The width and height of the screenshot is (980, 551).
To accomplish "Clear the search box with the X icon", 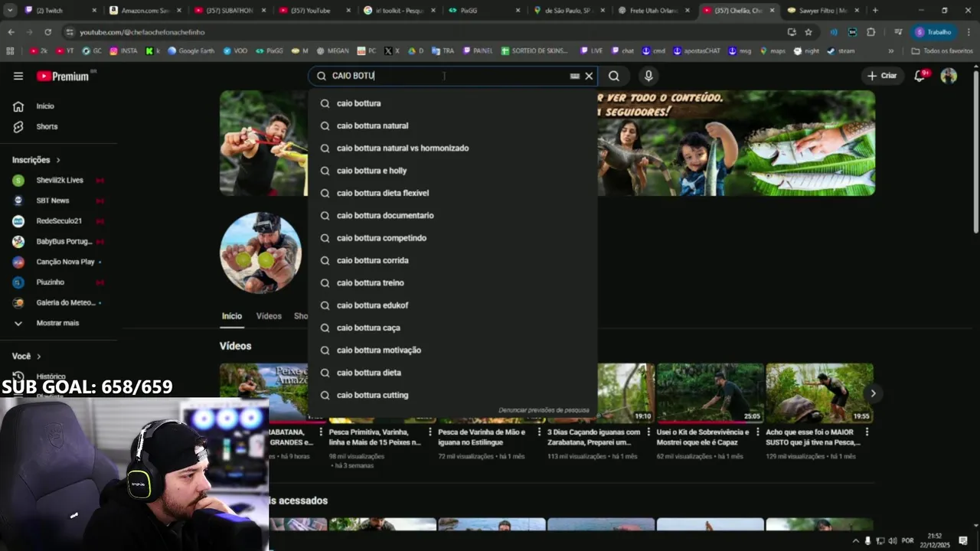I will click(x=589, y=76).
